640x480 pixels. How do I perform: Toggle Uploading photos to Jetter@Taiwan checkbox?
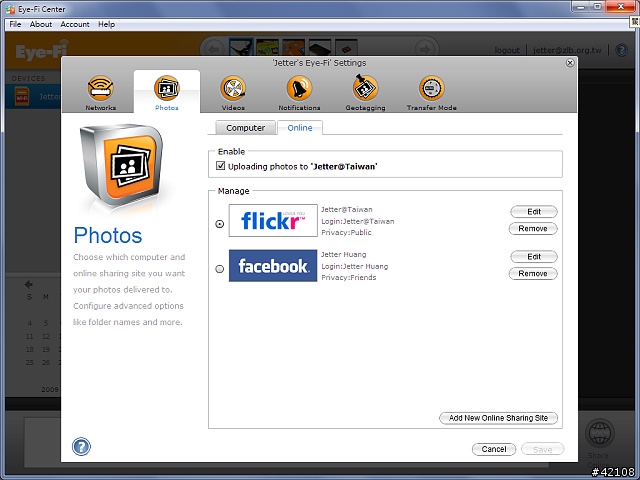pos(220,166)
